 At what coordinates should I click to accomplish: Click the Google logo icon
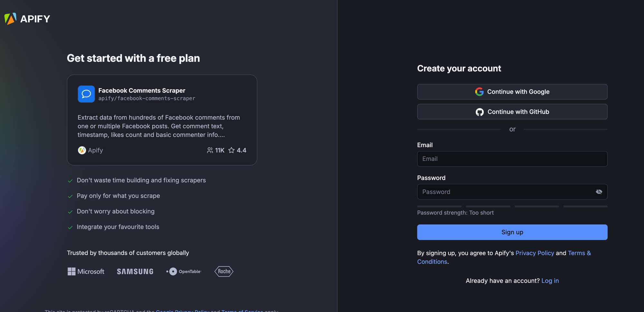pyautogui.click(x=479, y=92)
